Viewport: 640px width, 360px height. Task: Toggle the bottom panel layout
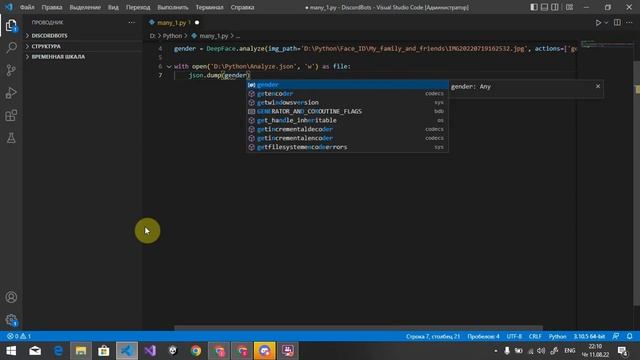click(x=544, y=7)
